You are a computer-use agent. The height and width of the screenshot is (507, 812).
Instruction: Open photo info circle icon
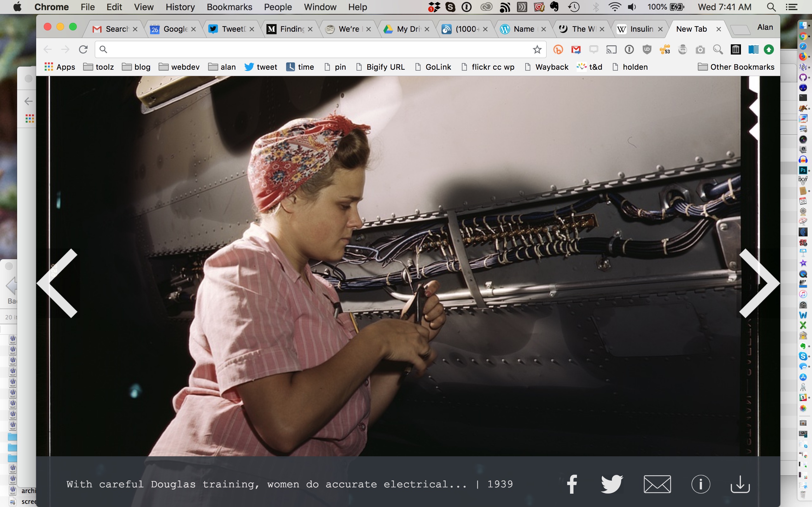(701, 484)
